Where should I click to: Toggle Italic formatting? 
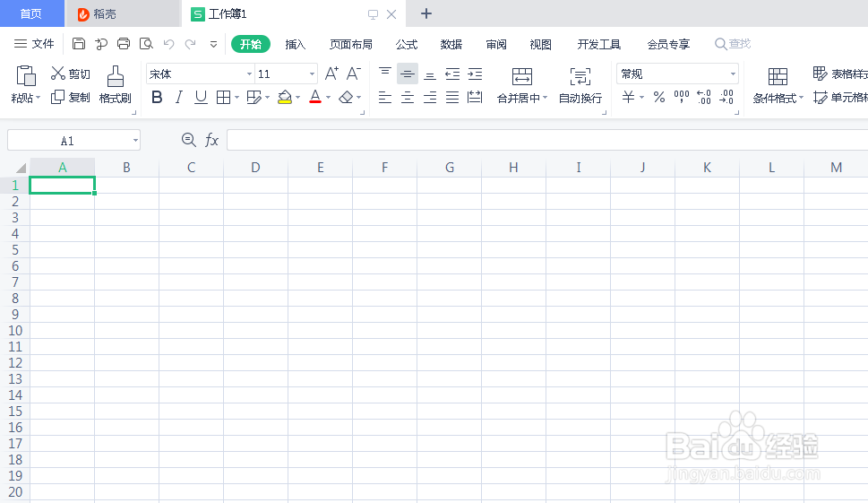(x=178, y=98)
